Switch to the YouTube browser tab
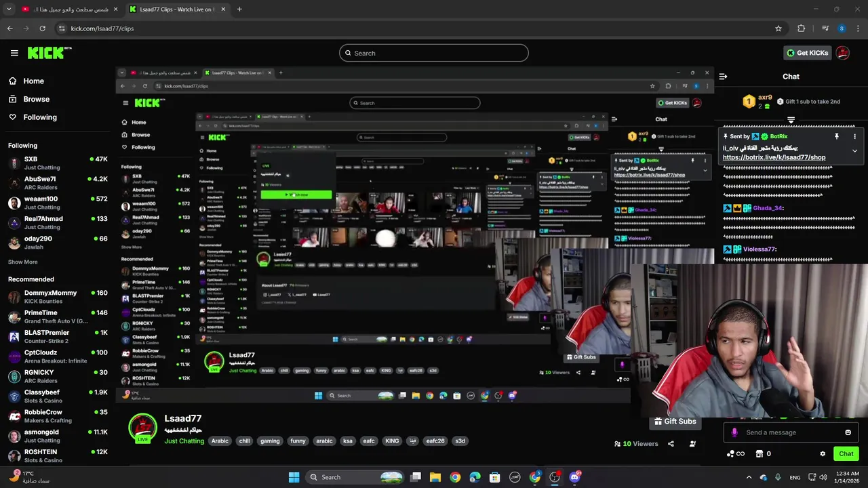The height and width of the screenshot is (488, 868). [70, 9]
